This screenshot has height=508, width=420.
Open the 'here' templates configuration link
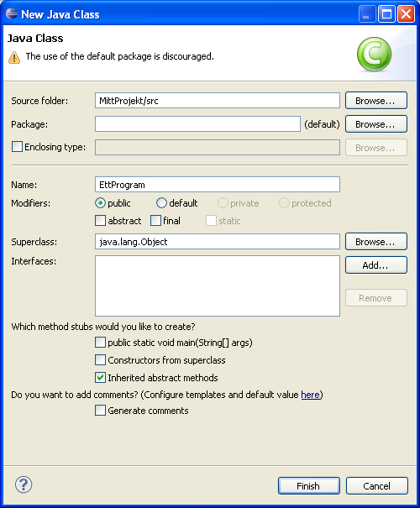pos(310,395)
